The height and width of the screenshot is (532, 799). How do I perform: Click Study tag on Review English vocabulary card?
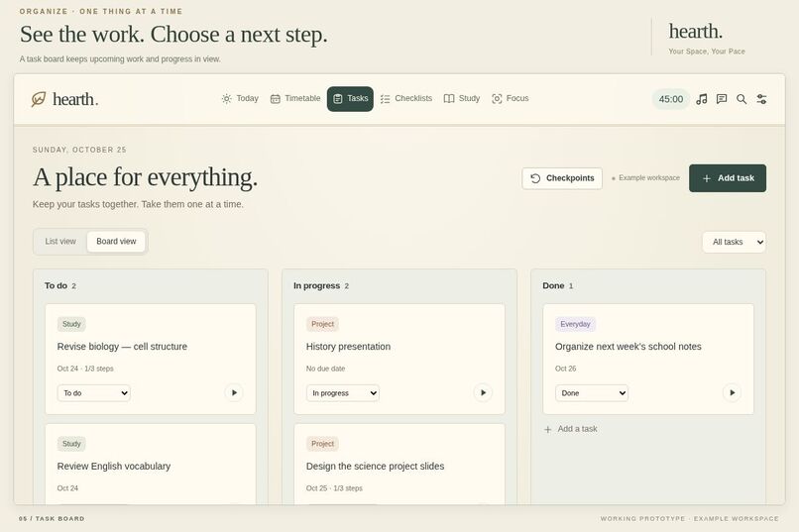pyautogui.click(x=71, y=444)
